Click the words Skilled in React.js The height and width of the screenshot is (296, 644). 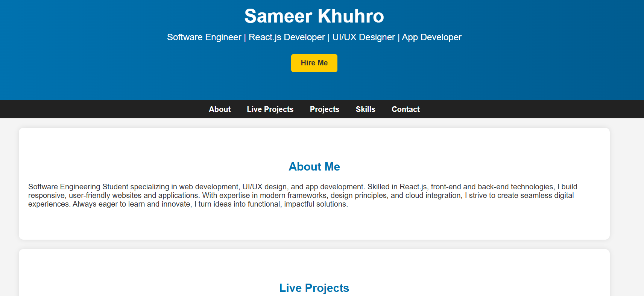397,187
